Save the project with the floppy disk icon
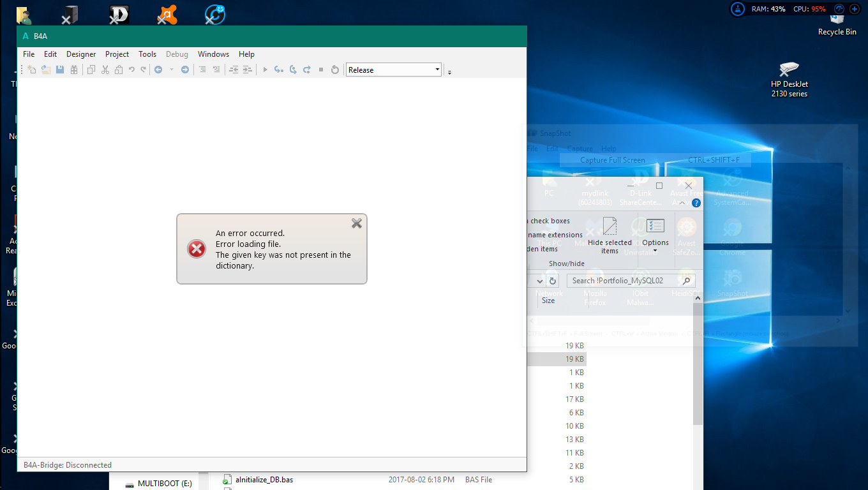 (60, 70)
